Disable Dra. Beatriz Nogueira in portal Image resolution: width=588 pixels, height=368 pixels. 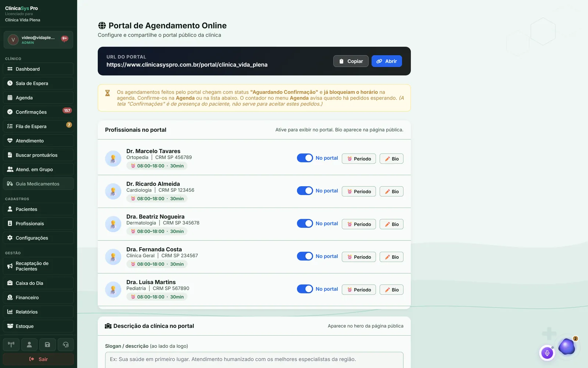point(305,223)
